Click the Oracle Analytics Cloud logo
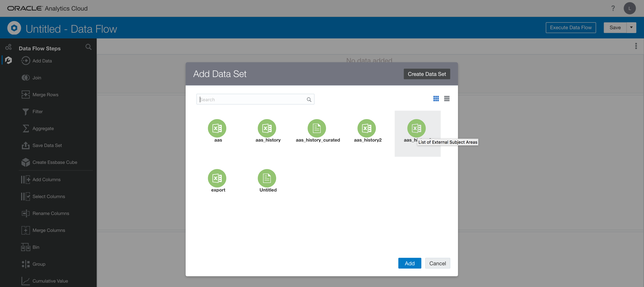Screen dimensions: 644x287 point(47,8)
